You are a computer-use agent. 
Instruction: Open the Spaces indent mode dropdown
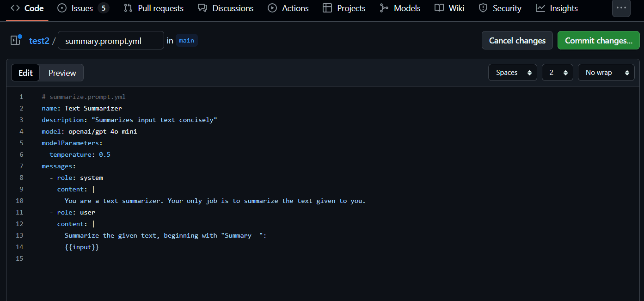(x=512, y=73)
